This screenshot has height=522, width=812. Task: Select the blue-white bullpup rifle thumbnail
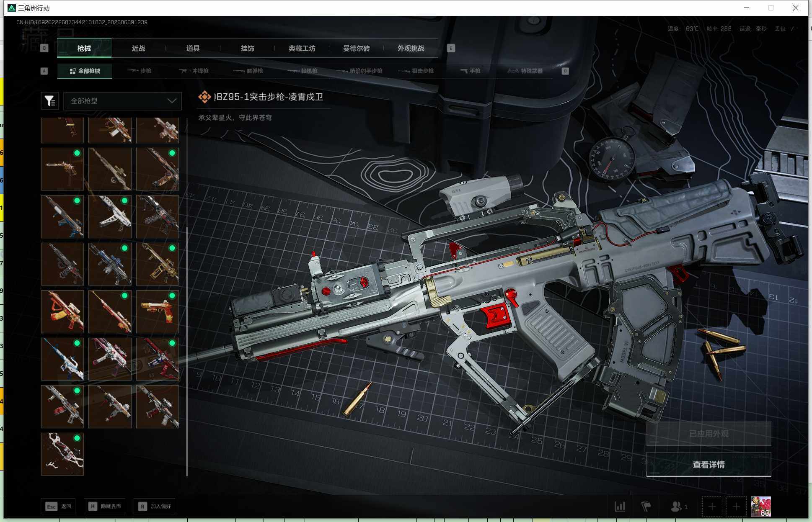coord(62,359)
